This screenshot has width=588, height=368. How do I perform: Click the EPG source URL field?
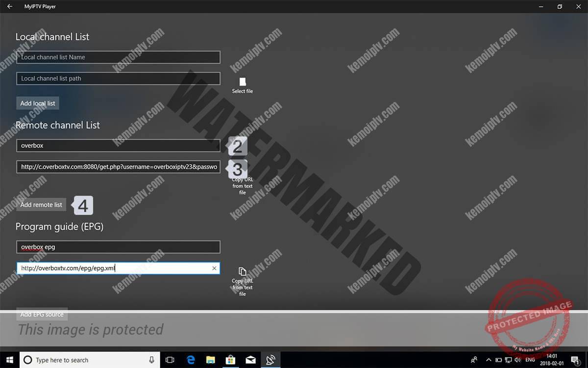click(x=118, y=268)
